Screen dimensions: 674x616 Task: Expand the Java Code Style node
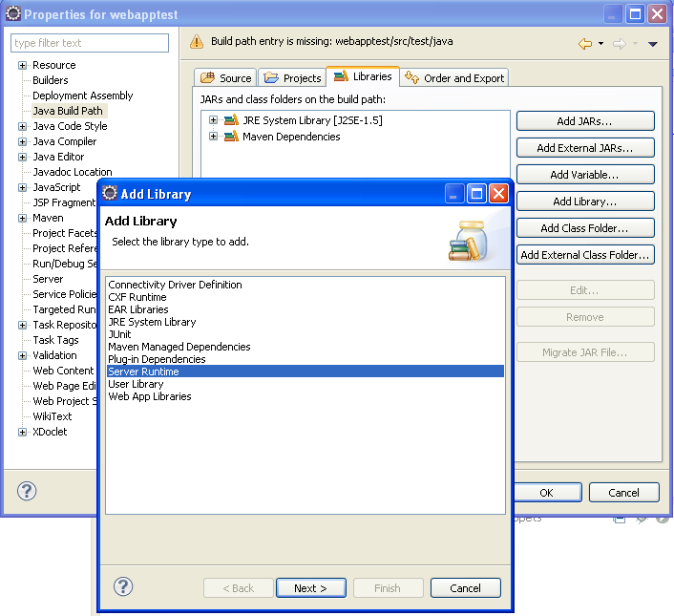tap(22, 126)
